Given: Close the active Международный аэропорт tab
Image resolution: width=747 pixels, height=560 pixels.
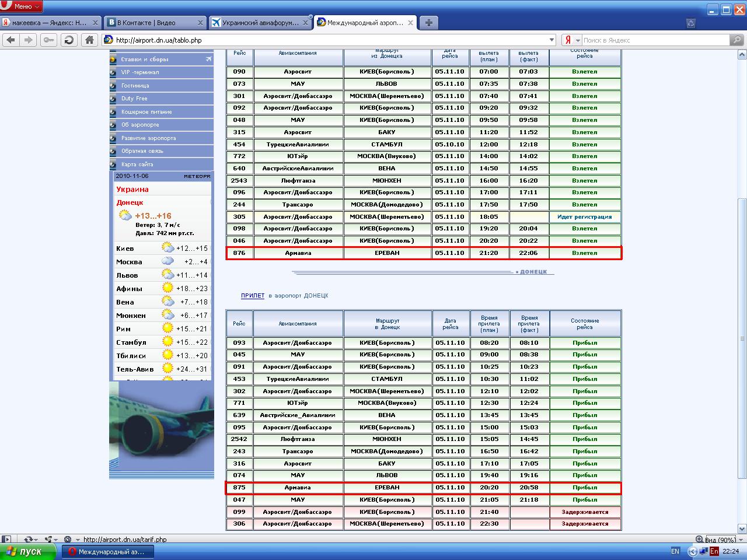Looking at the screenshot, I should pyautogui.click(x=410, y=23).
